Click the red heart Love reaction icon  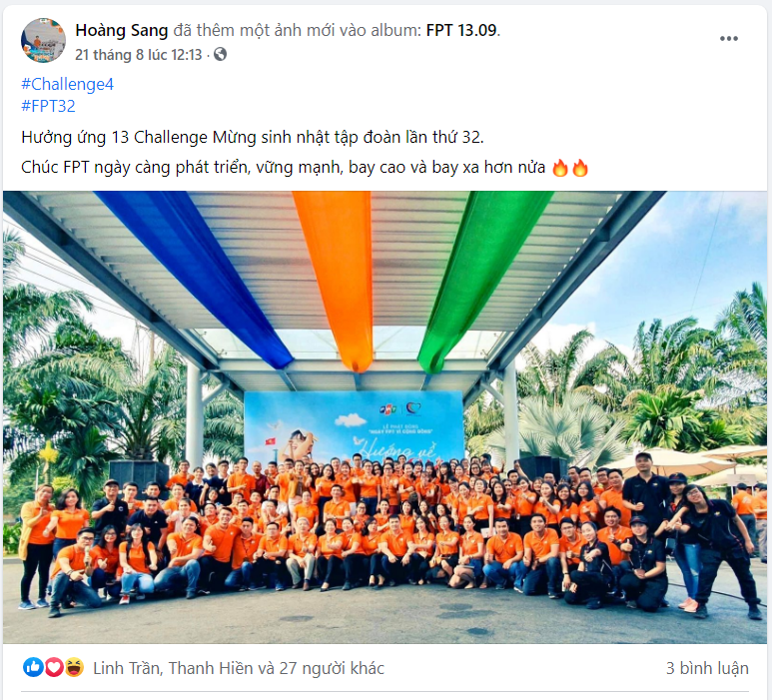(54, 667)
